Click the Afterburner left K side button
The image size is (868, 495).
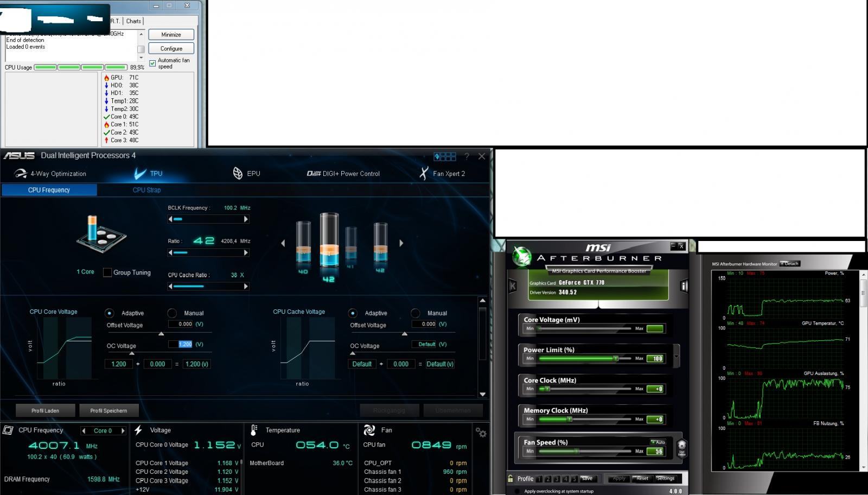click(x=512, y=286)
